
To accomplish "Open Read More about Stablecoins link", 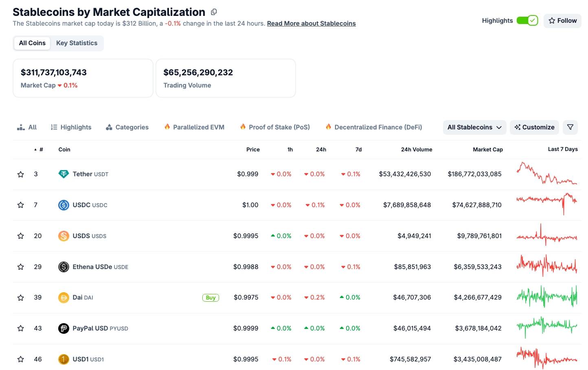I will pyautogui.click(x=311, y=24).
